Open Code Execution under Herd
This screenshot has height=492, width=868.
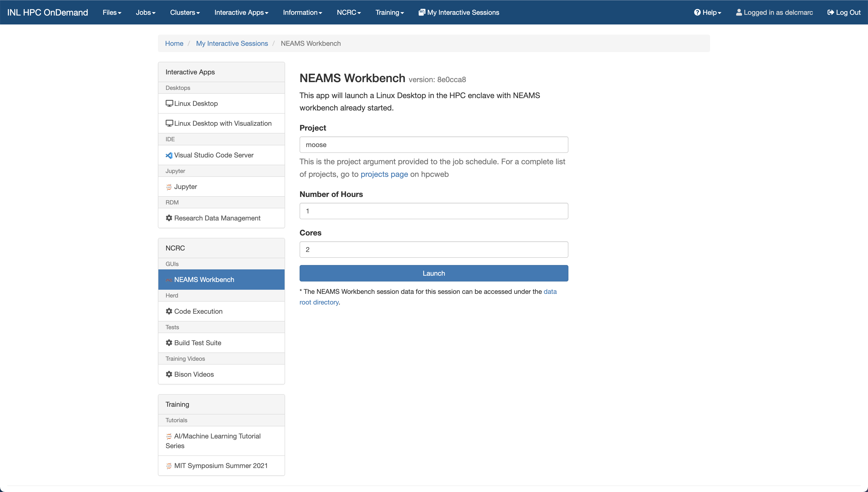(x=222, y=311)
